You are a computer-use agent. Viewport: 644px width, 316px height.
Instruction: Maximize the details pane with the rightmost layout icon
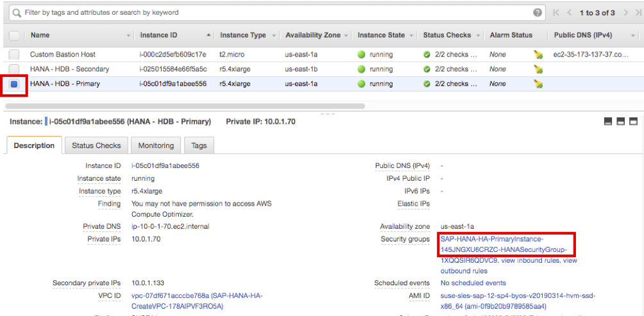click(633, 121)
